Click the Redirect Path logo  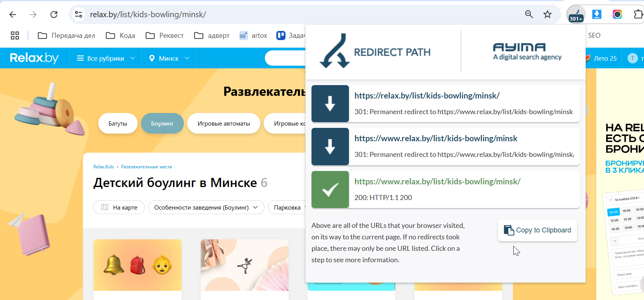pyautogui.click(x=375, y=51)
